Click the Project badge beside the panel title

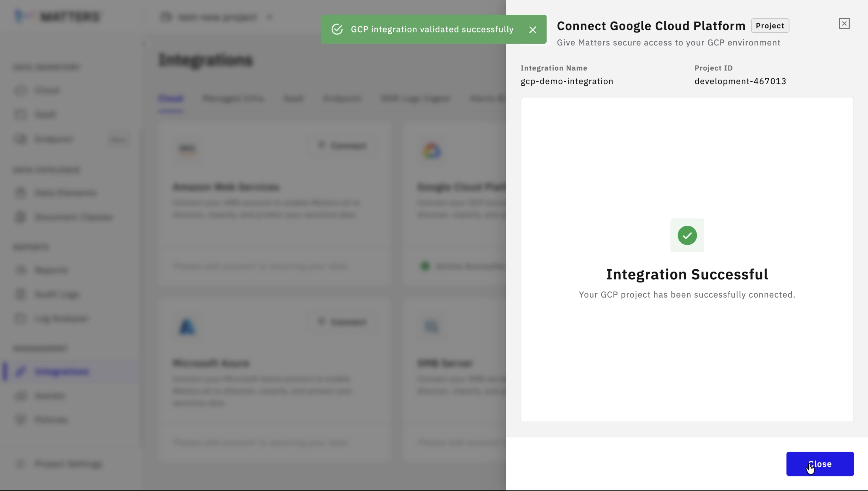(x=770, y=26)
